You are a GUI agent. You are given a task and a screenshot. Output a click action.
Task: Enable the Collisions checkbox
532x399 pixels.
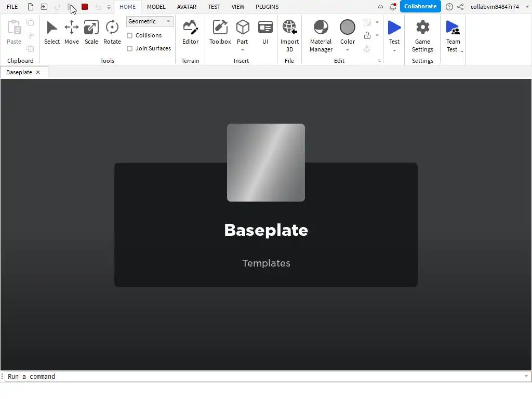129,36
